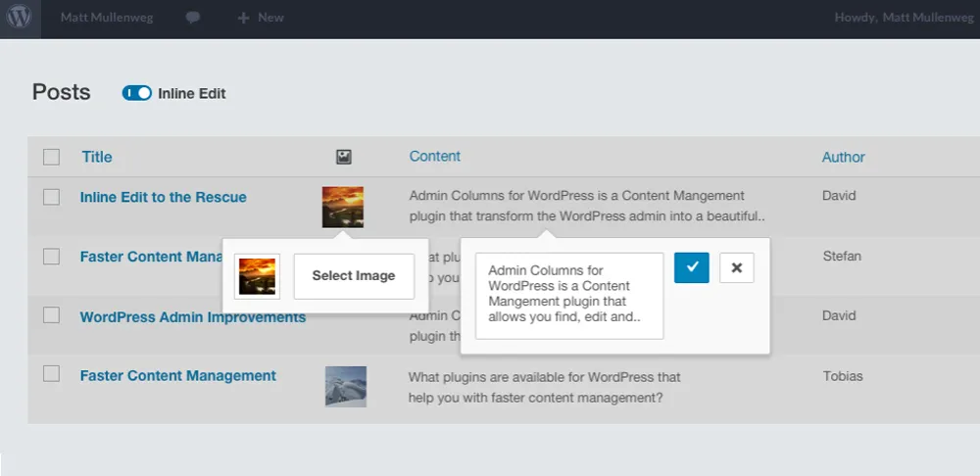The image size is (980, 476).
Task: Check the Faster Content row by Stefan
Action: point(51,256)
